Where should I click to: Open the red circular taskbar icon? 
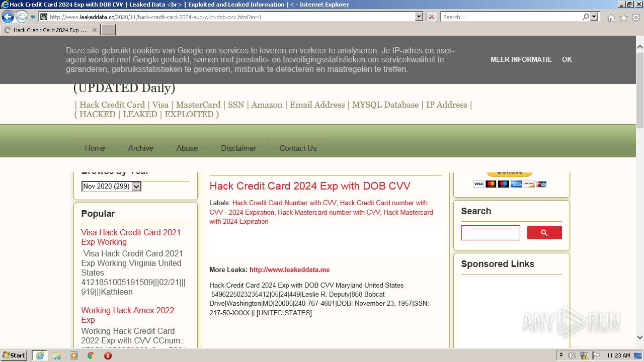click(x=108, y=355)
